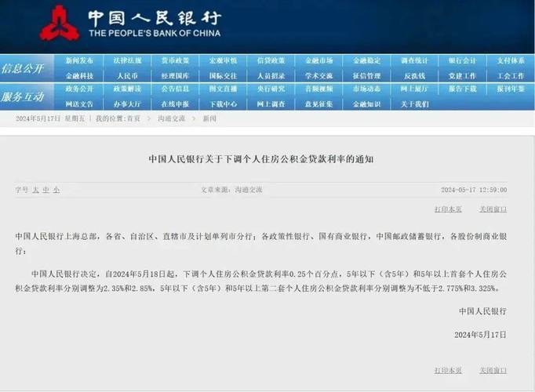Open the 关于我们 page
Image resolution: width=535 pixels, height=392 pixels.
coord(414,104)
